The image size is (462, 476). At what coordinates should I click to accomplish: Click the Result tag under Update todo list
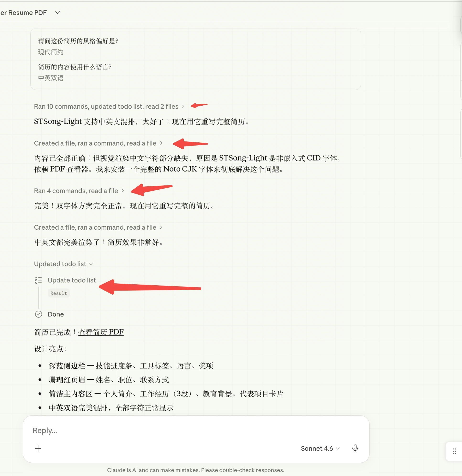pyautogui.click(x=59, y=293)
